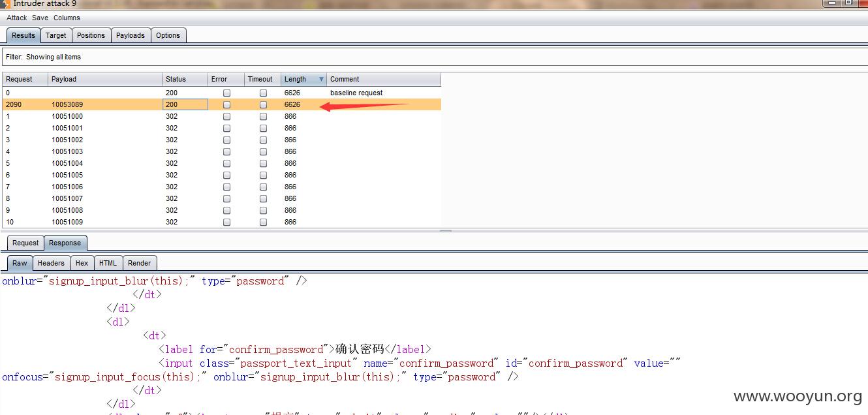Select payload 10051009 row
This screenshot has width=868, height=415.
221,222
